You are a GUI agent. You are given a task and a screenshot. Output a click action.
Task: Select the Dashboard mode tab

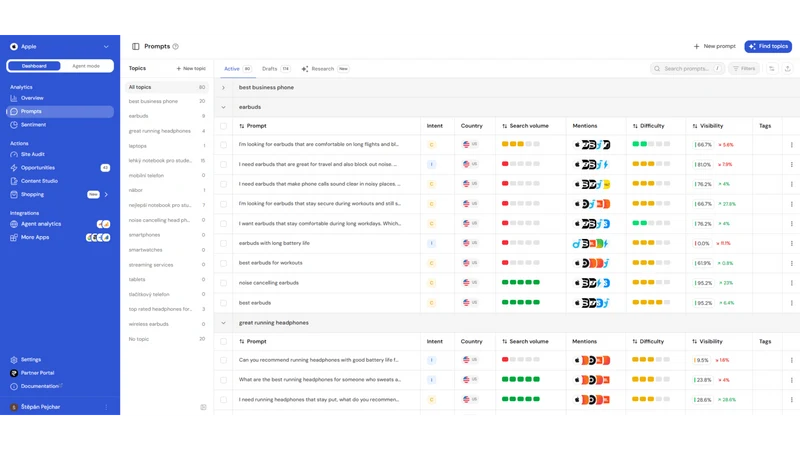coord(34,66)
